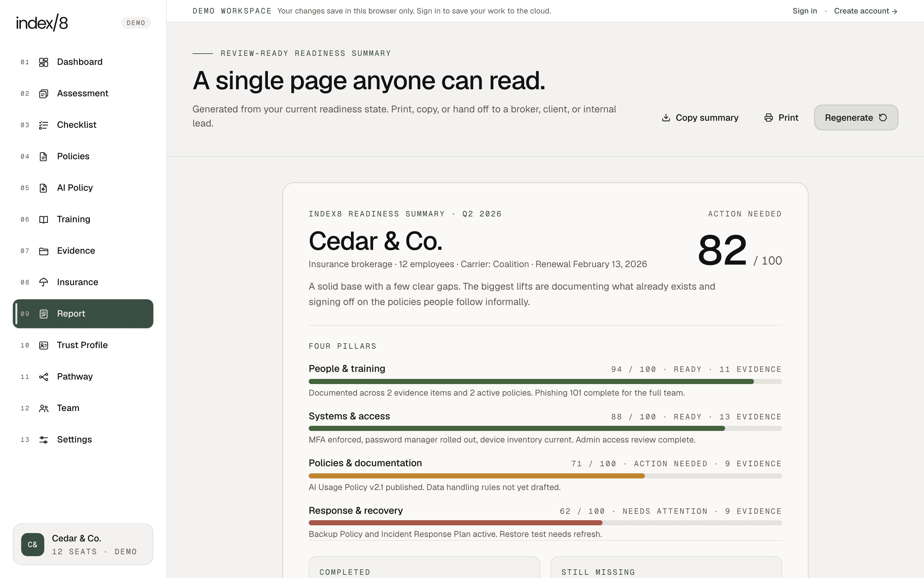Click the 82 overall score
This screenshot has width=924, height=578.
click(722, 250)
